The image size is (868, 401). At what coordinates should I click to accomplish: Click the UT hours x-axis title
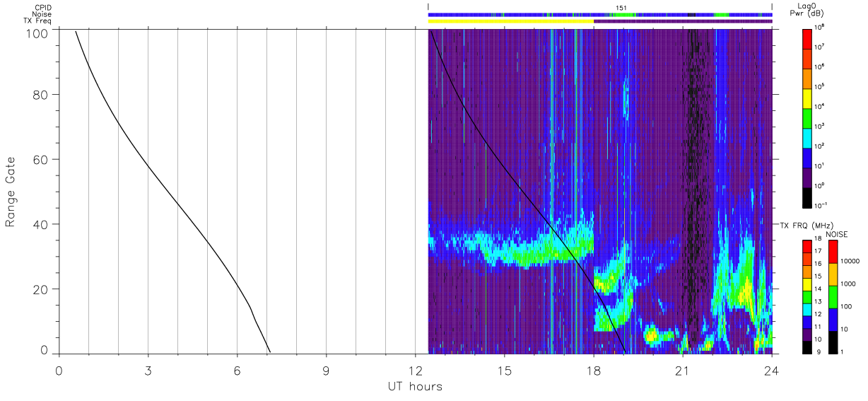pos(415,386)
